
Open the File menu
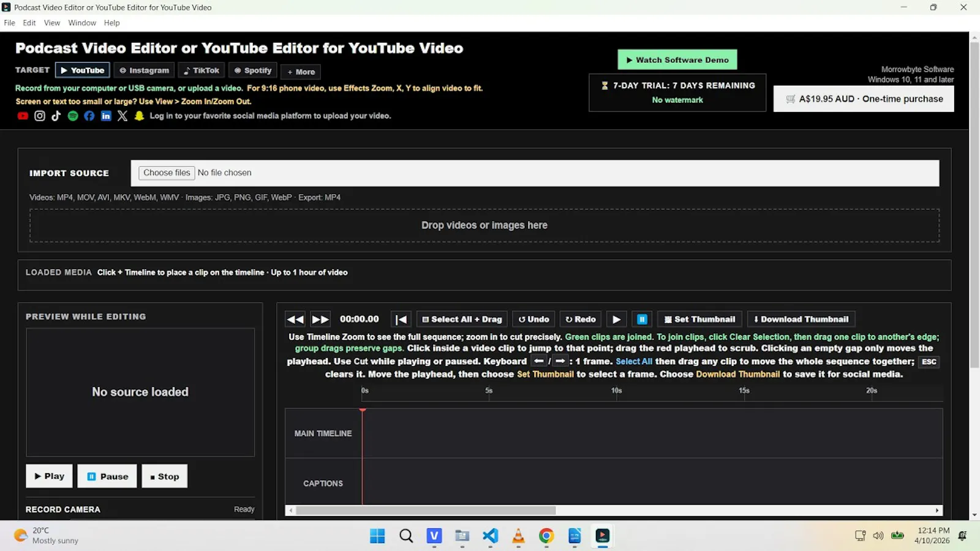pyautogui.click(x=10, y=23)
